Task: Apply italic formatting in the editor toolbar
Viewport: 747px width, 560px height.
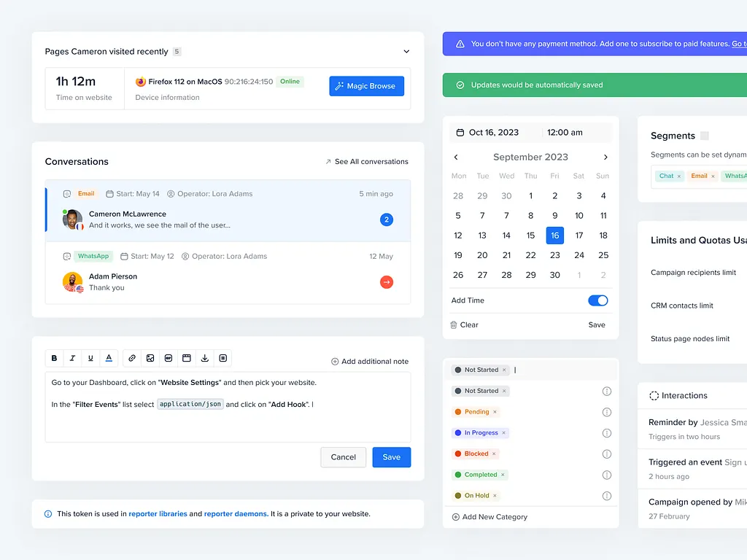Action: coord(72,358)
